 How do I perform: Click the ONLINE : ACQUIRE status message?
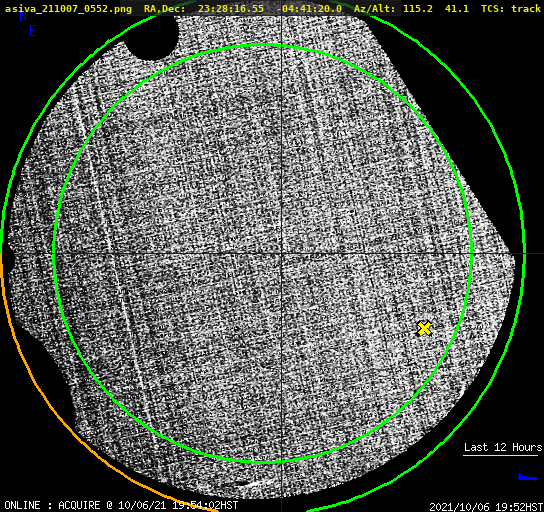(x=121, y=505)
